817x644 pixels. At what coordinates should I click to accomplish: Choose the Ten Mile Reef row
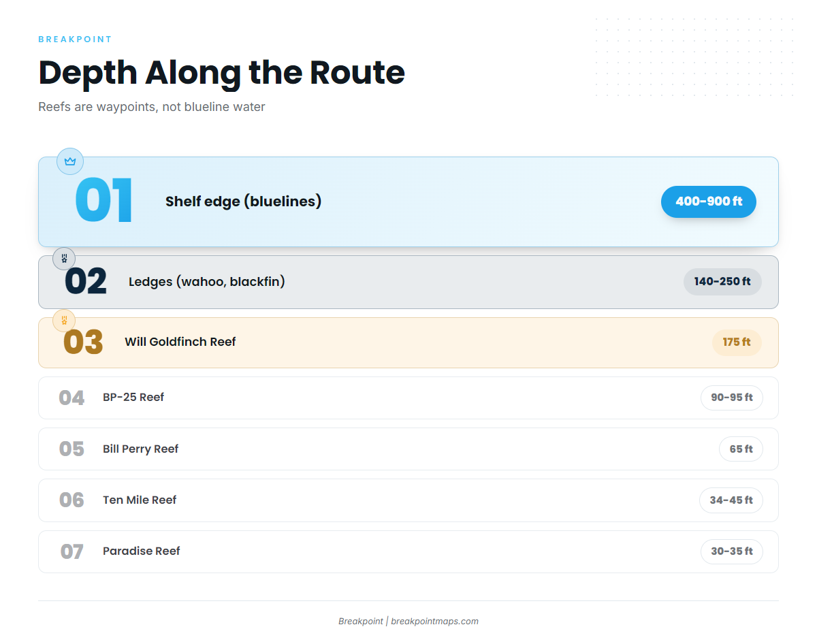408,500
